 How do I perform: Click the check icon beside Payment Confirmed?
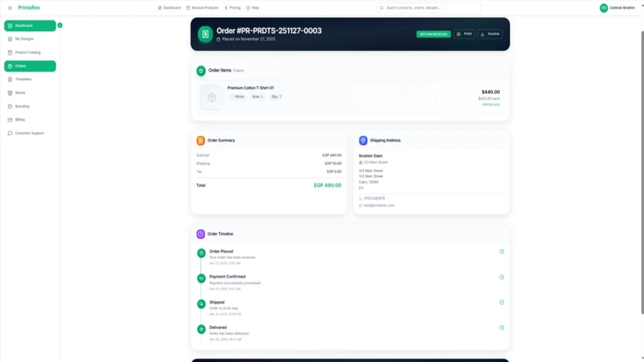502,277
